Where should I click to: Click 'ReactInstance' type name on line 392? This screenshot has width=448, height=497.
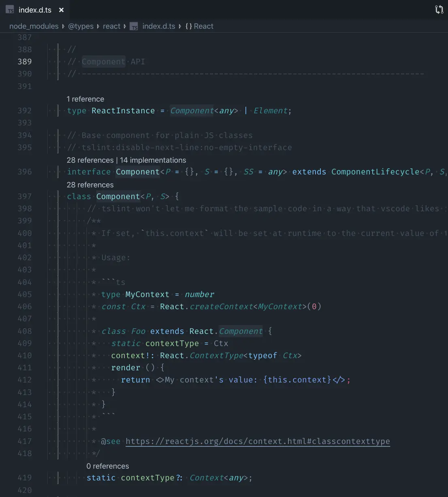pyautogui.click(x=123, y=111)
